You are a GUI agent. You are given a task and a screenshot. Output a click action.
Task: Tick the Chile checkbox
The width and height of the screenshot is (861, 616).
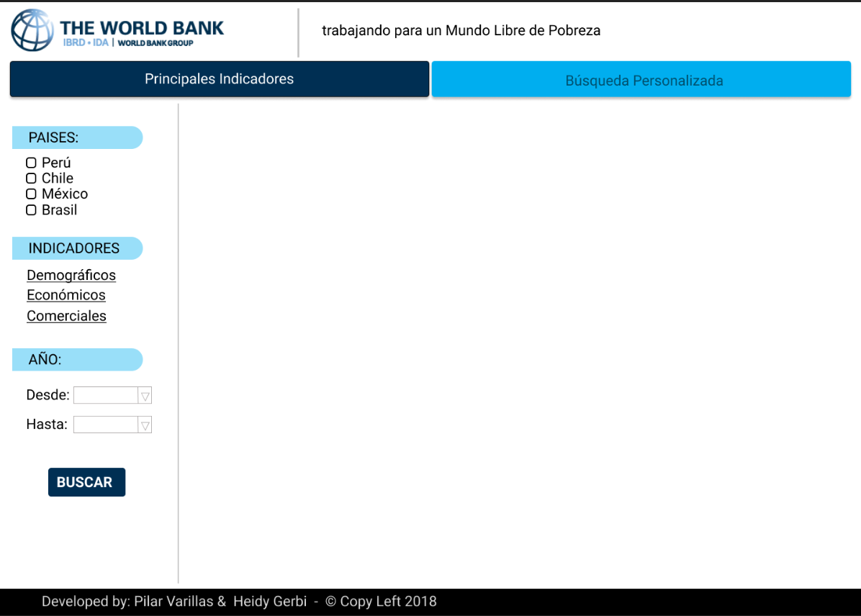coord(31,178)
